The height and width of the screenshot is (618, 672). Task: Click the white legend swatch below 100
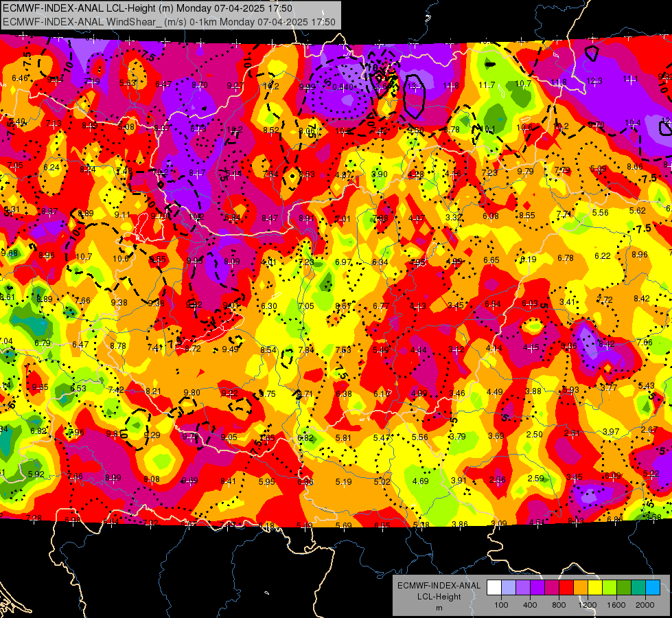tap(494, 588)
